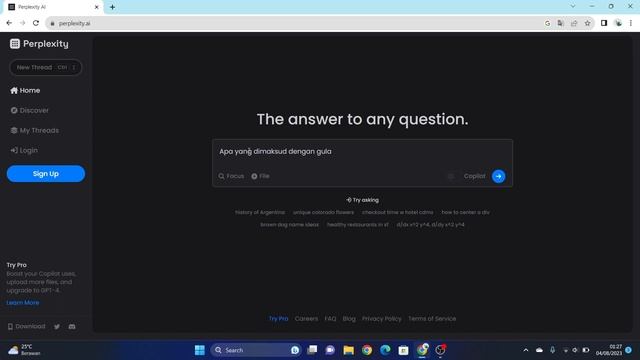This screenshot has height=360, width=640.
Task: Open File Explorer from the taskbar
Action: coord(348,350)
